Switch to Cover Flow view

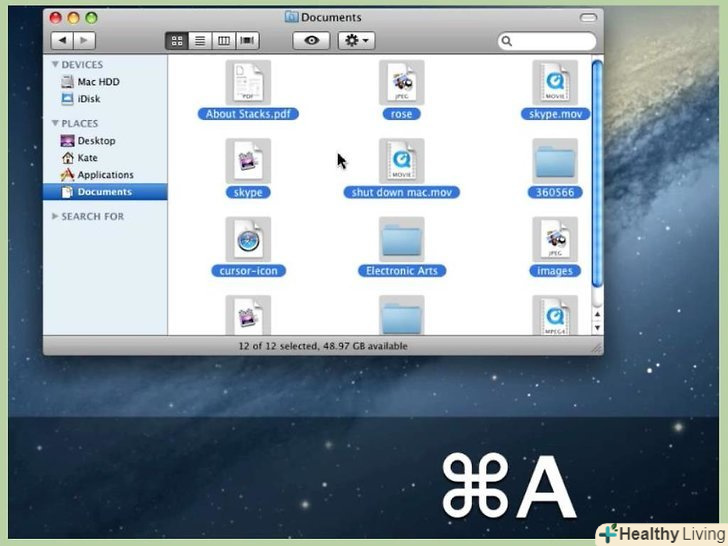tap(247, 41)
